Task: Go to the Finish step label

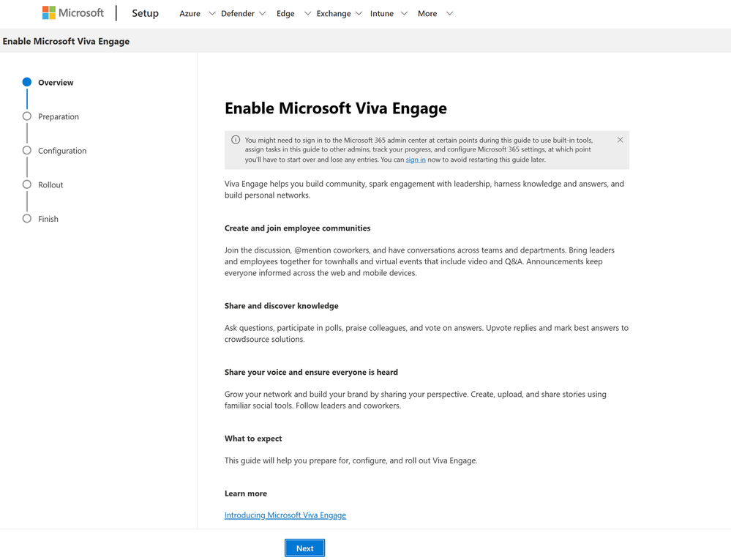Action: click(x=48, y=219)
